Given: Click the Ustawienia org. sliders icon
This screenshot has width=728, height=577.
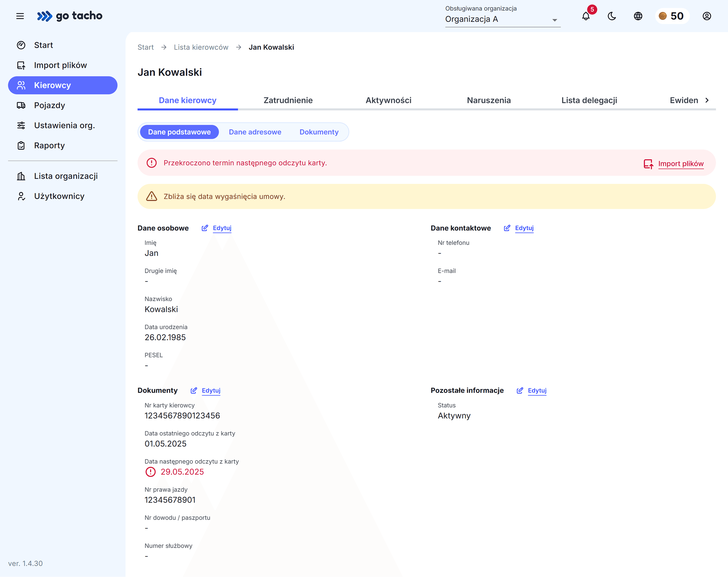Looking at the screenshot, I should (x=21, y=126).
